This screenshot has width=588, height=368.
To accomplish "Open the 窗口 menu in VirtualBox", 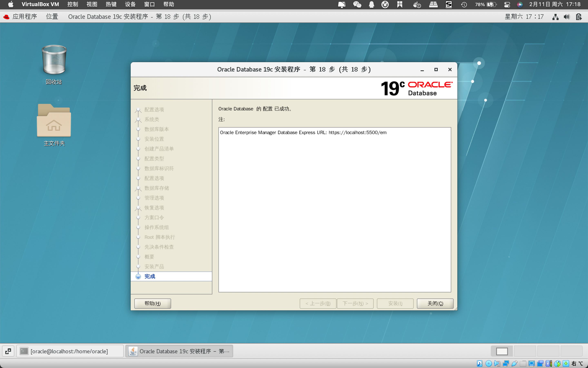I will (149, 4).
